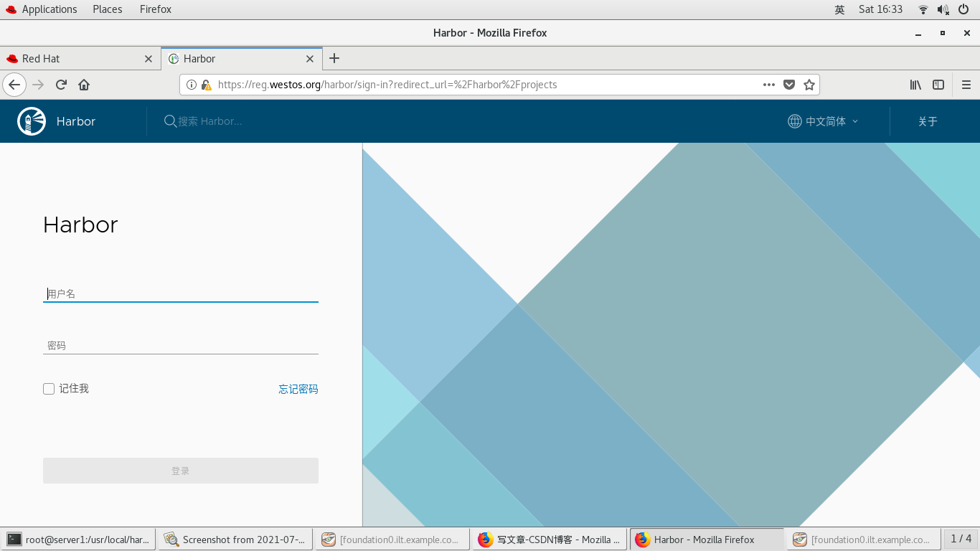The image size is (980, 551).
Task: Select Harbor - Mozilla Firefox taskbar item
Action: [707, 540]
